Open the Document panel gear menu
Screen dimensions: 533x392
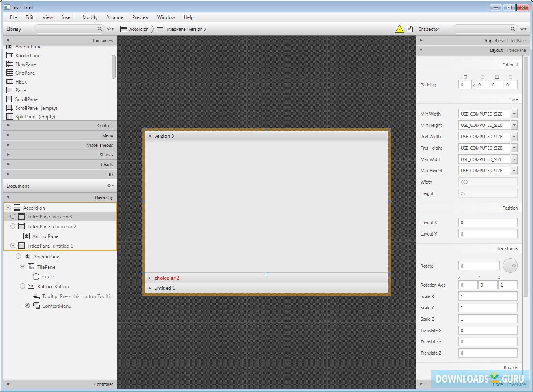[110, 186]
